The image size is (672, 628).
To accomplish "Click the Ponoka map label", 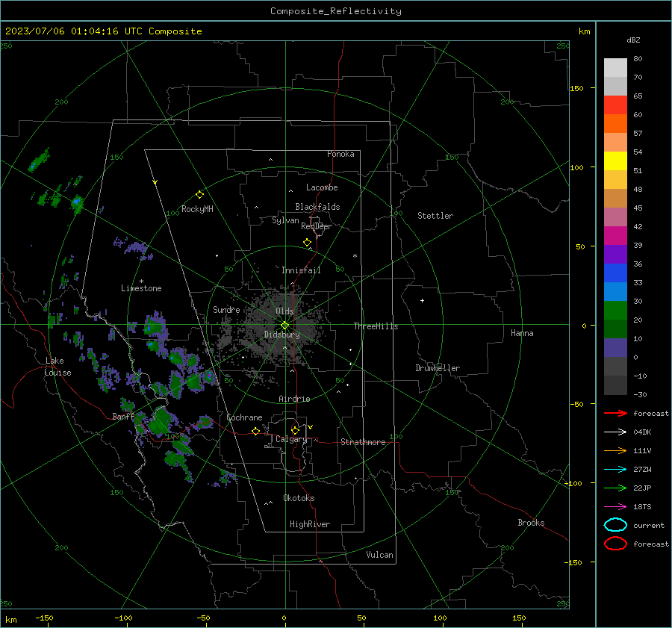I will pyautogui.click(x=340, y=154).
